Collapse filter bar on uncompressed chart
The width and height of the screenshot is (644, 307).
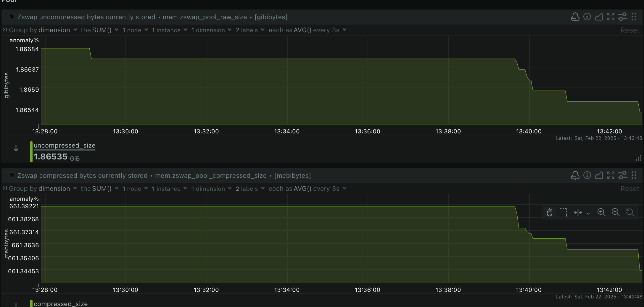click(4, 30)
